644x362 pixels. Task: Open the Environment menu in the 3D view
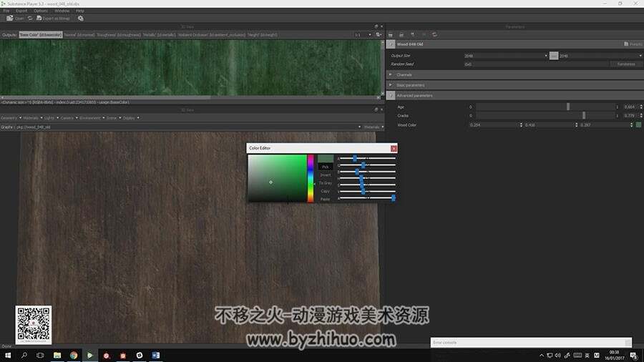click(x=92, y=118)
